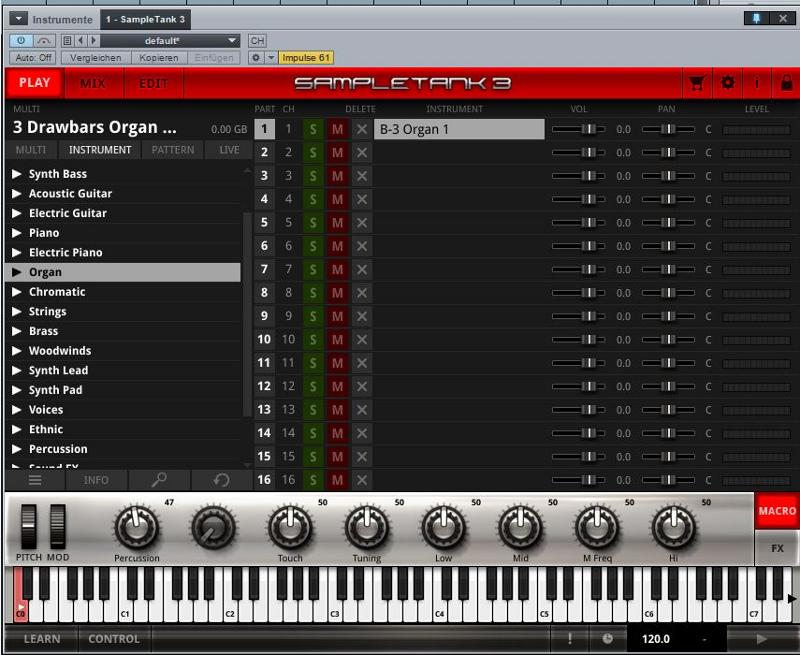Open the MULTI browser tab
This screenshot has width=800, height=655.
coord(31,150)
